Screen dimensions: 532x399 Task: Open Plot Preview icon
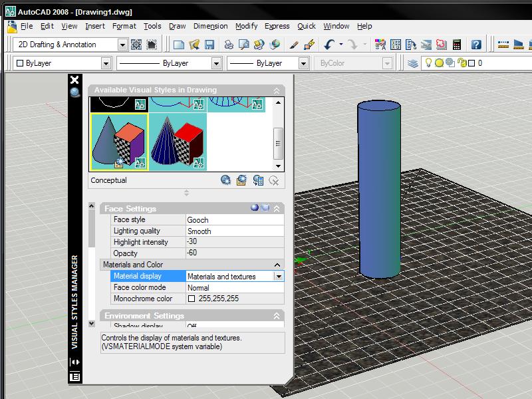(x=244, y=45)
